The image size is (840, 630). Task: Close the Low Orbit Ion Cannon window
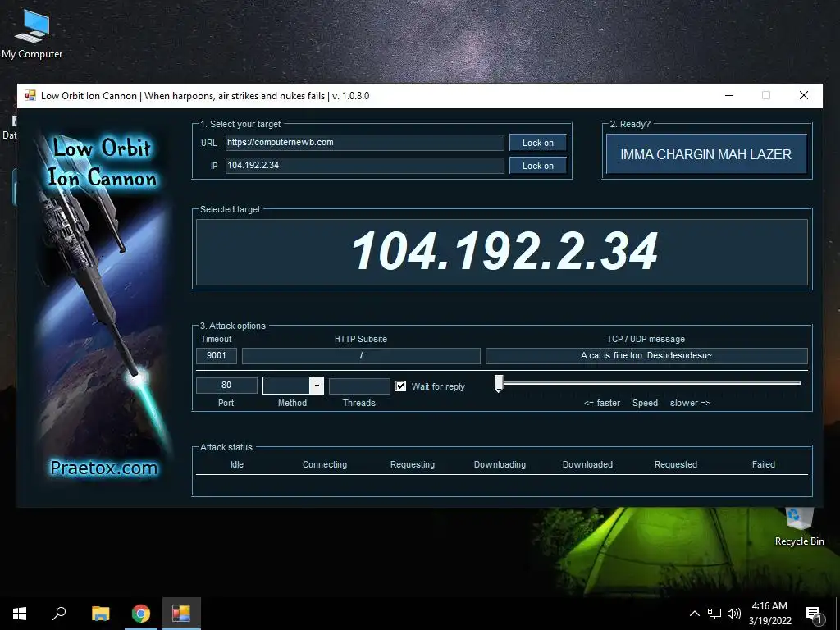coord(804,96)
